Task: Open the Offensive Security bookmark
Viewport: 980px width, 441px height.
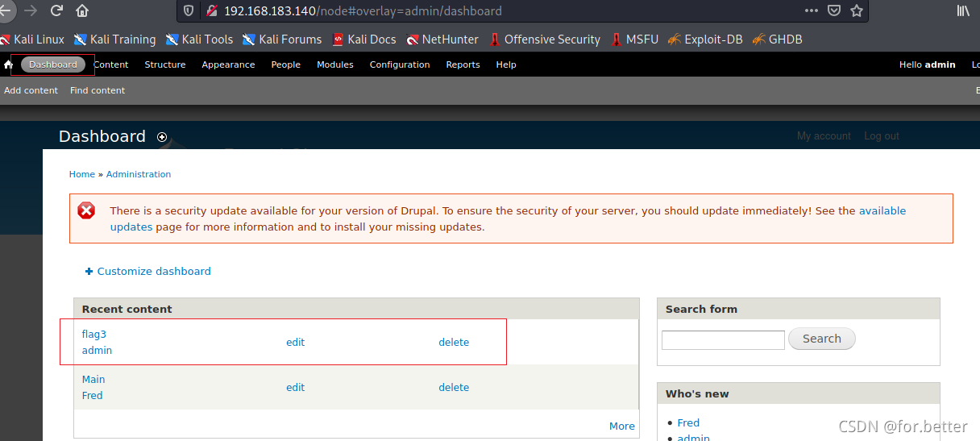Action: click(x=544, y=40)
